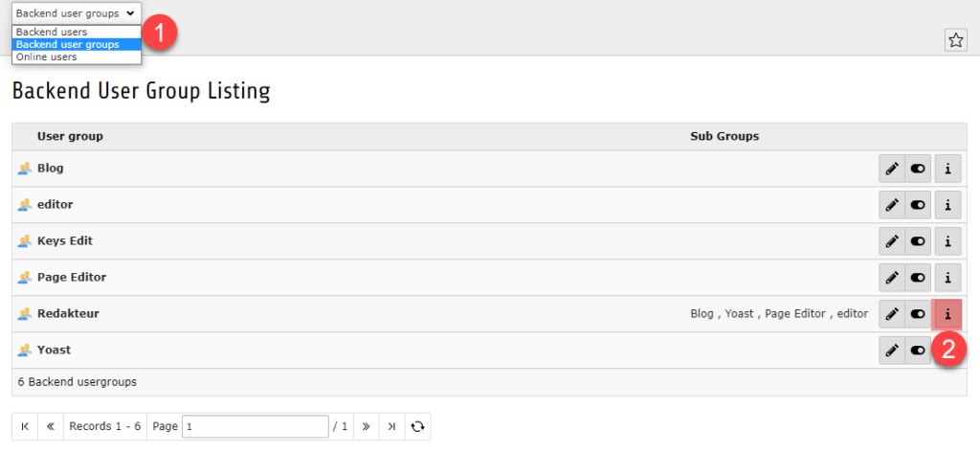The width and height of the screenshot is (980, 454).
Task: Open the Backend user groups dropdown
Action: pos(77,13)
